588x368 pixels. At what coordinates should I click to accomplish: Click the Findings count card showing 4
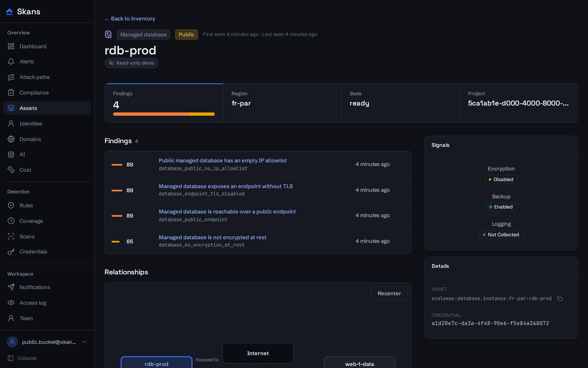(x=164, y=103)
